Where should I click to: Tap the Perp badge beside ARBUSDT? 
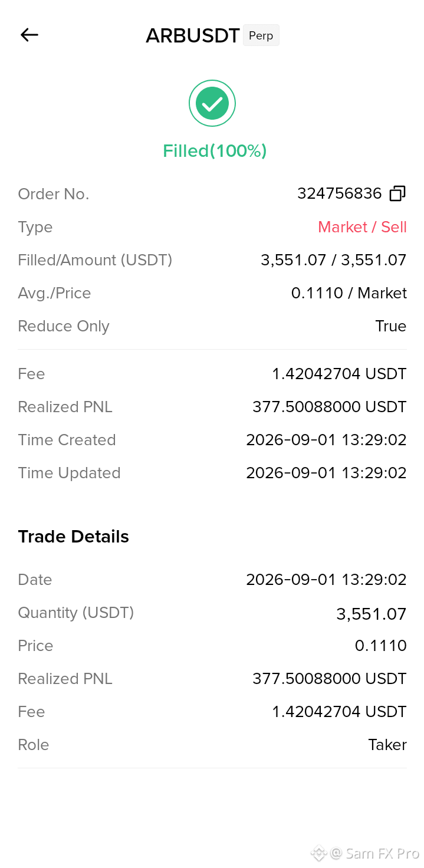click(x=261, y=35)
